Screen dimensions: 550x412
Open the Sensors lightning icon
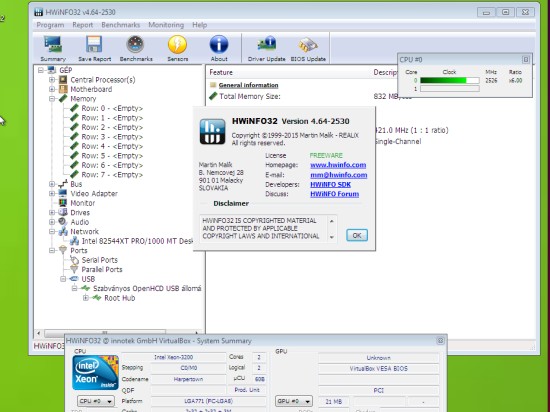click(177, 48)
